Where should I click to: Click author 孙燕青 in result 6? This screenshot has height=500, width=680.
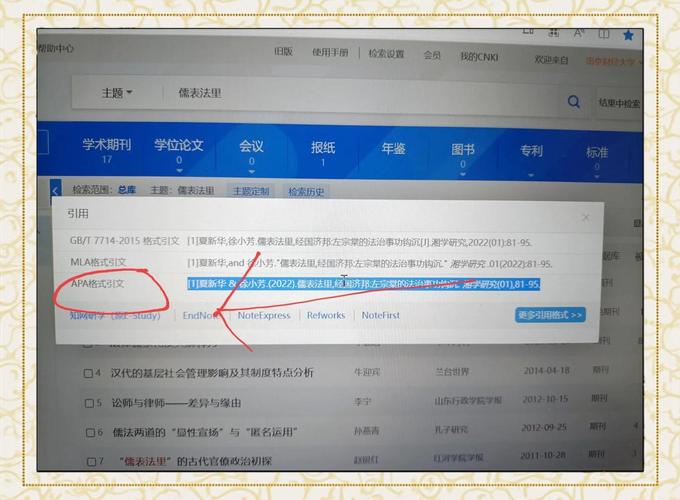point(366,430)
